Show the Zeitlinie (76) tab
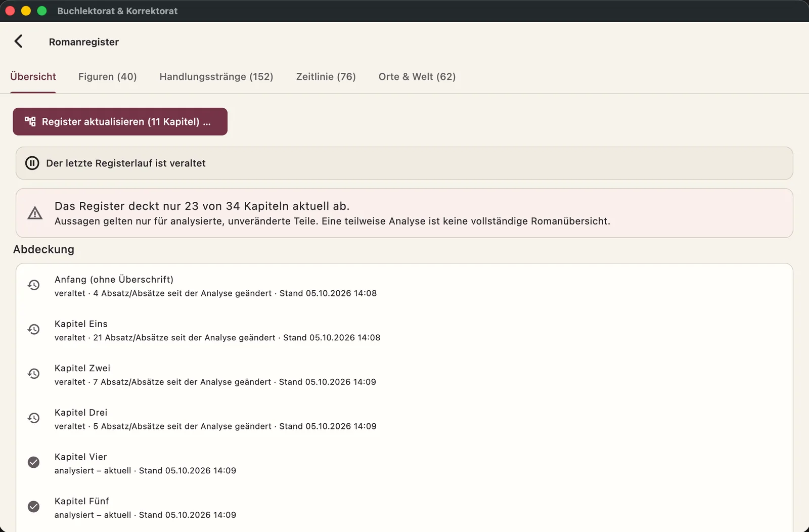 (x=326, y=77)
